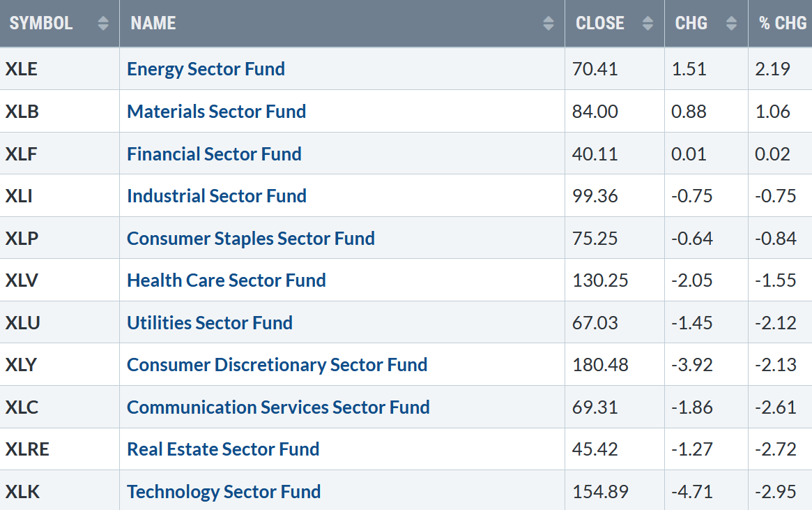Sort by CLOSE using its arrow icon
The width and height of the screenshot is (812, 510).
point(648,24)
